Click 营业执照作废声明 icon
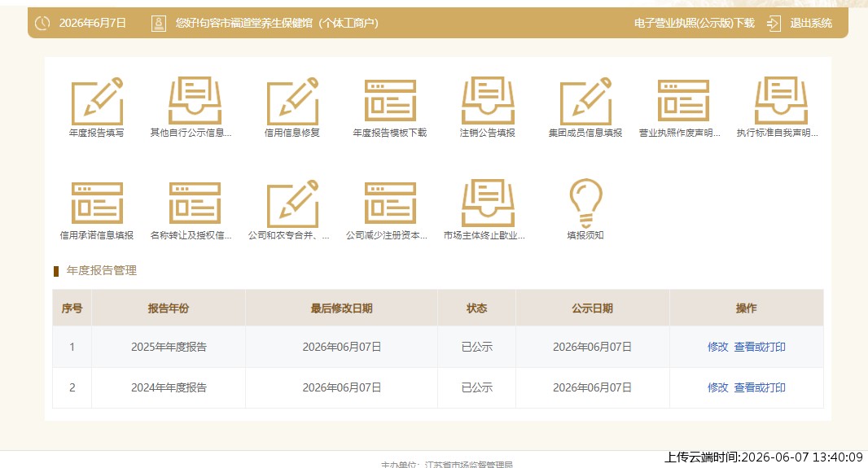 683,101
